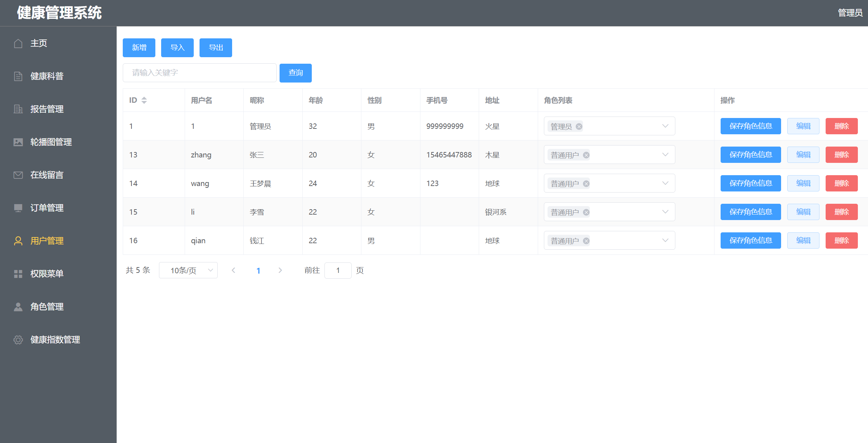The height and width of the screenshot is (443, 868).
Task: Click the 查询 search button
Action: (x=295, y=73)
